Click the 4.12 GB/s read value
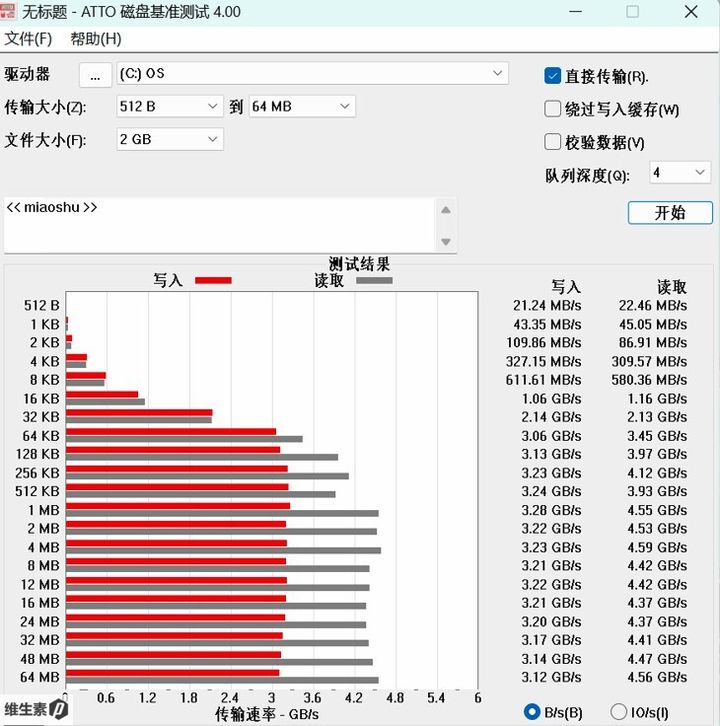 (657, 473)
